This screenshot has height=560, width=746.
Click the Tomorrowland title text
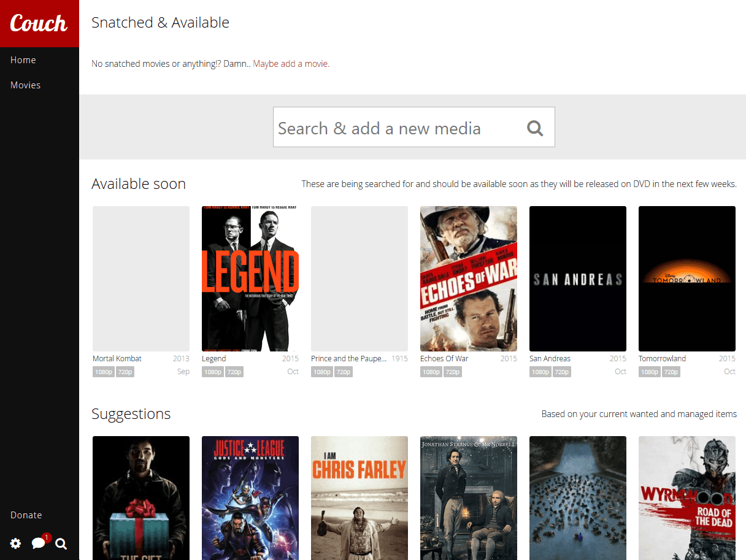pos(662,359)
